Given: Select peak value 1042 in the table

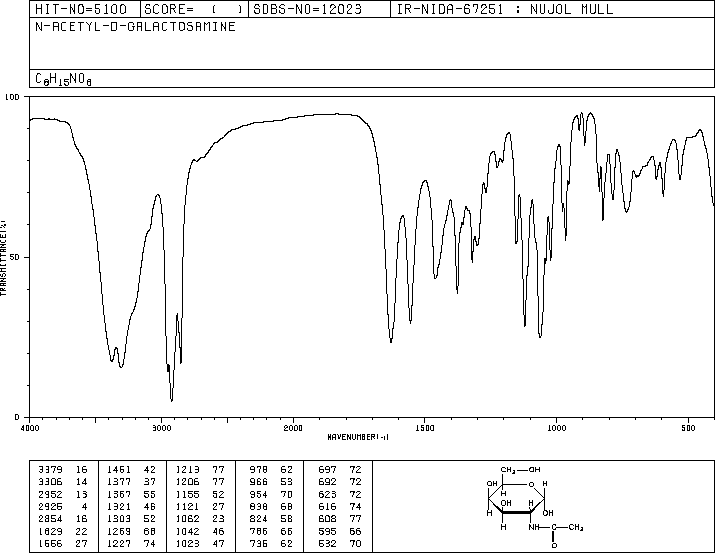Looking at the screenshot, I should [188, 531].
